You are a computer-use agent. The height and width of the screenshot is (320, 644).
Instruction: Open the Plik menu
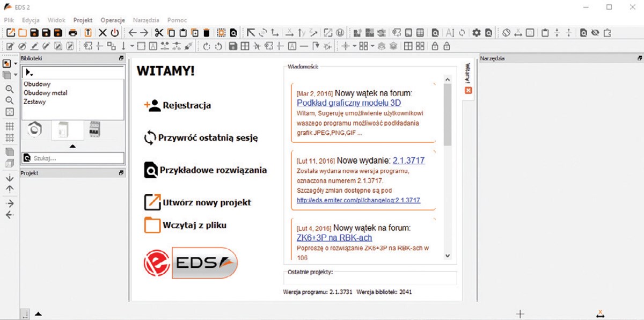tap(9, 20)
